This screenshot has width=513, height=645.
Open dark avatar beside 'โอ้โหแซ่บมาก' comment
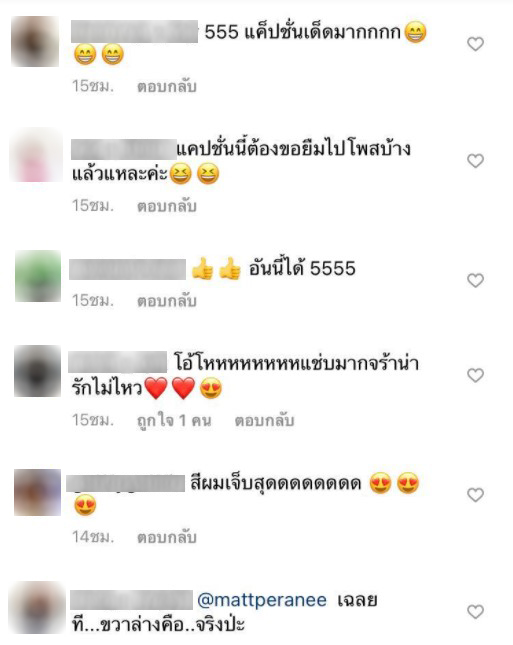(x=37, y=371)
